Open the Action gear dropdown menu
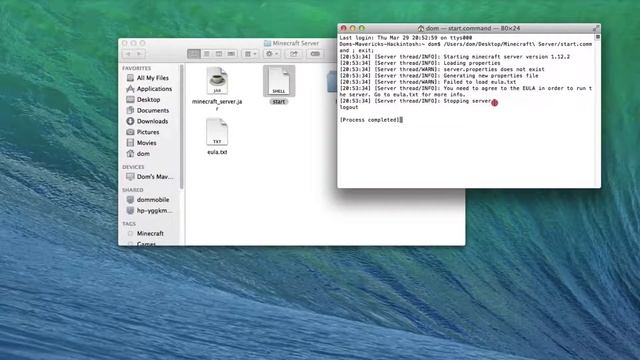Viewport: 640px width, 360px height. point(272,54)
